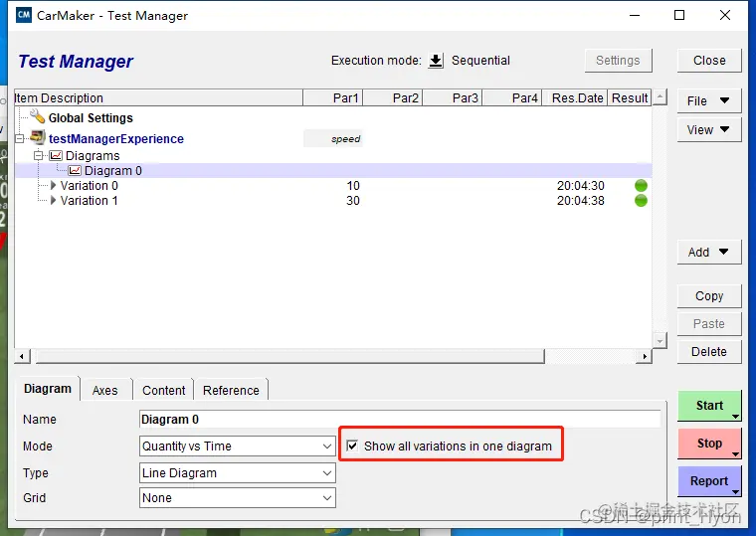Open the File dropdown menu
This screenshot has height=536, width=756.
coord(708,100)
